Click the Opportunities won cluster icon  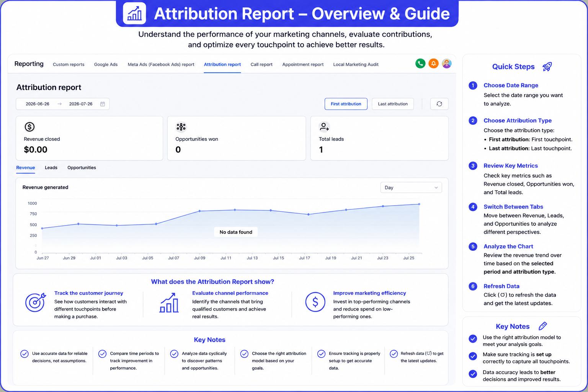point(181,127)
